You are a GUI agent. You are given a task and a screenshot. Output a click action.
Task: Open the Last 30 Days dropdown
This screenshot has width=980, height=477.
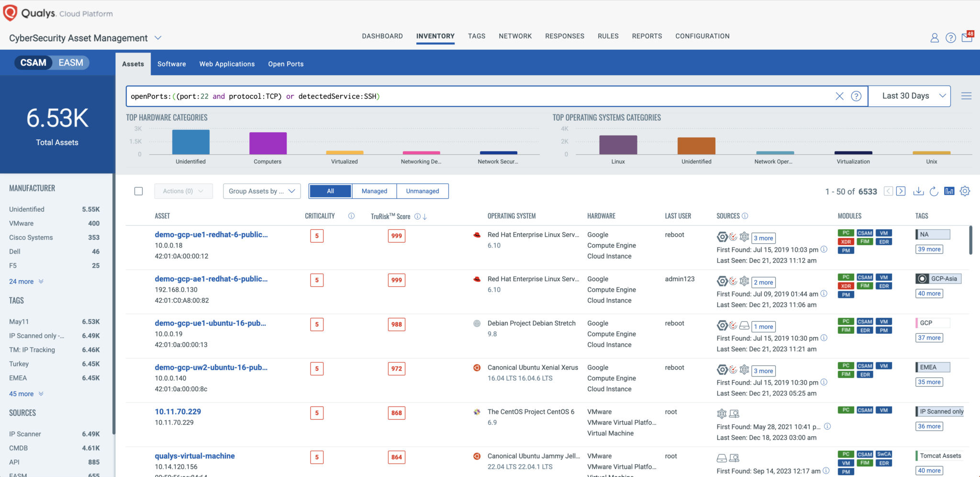coord(909,95)
